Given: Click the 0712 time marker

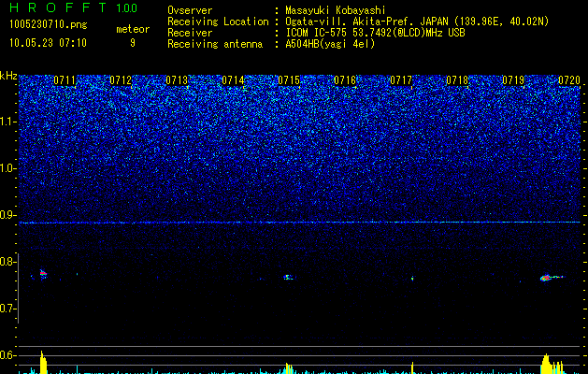Looking at the screenshot, I should 121,80.
